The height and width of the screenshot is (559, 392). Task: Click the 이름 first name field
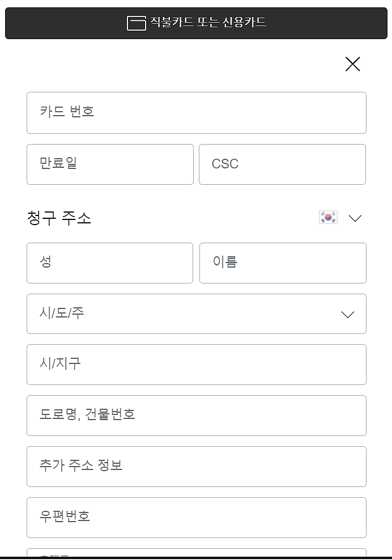coord(283,263)
